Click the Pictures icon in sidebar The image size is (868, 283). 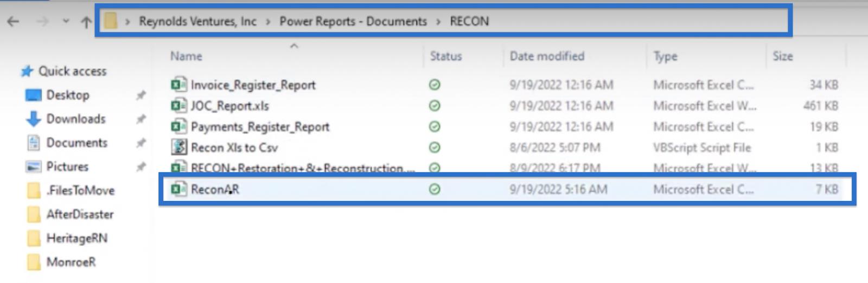34,166
